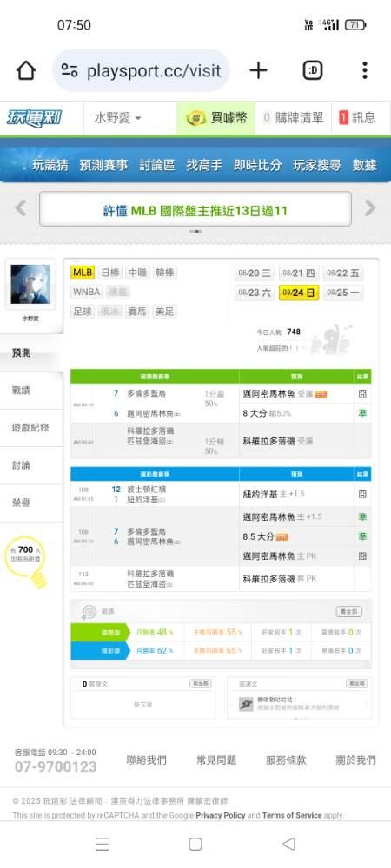The height and width of the screenshot is (868, 391).
Task: Click the site settings icon in address bar
Action: point(70,71)
